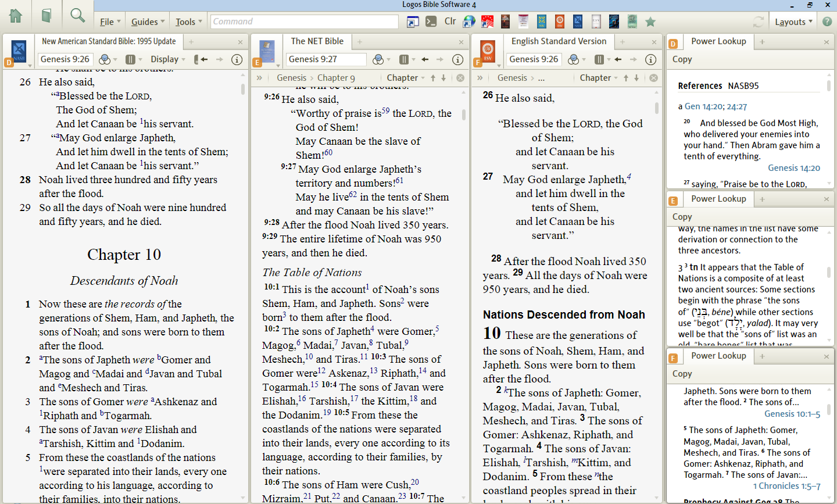The width and height of the screenshot is (837, 504).
Task: Go back in NET Bible history
Action: tap(425, 59)
